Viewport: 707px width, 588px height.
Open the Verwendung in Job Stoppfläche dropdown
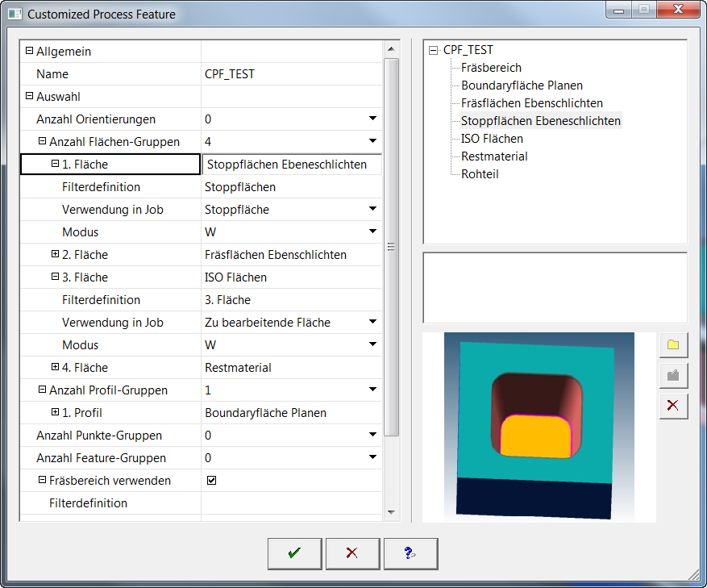(x=372, y=209)
